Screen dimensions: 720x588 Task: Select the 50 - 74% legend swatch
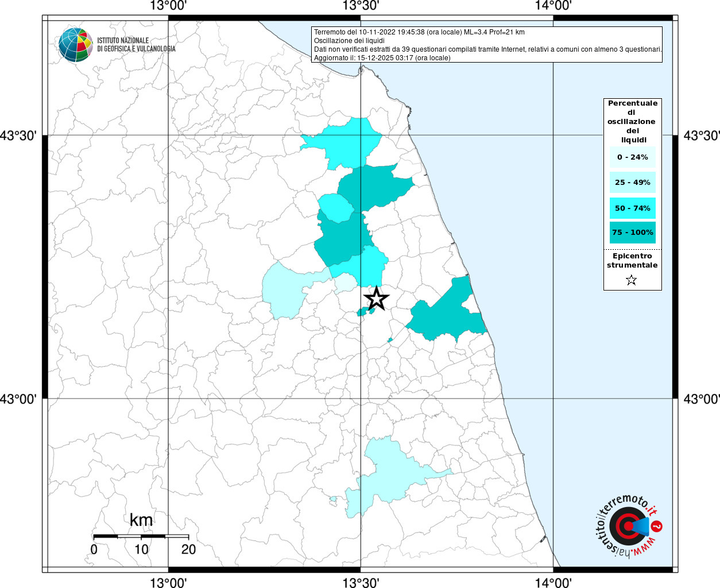click(x=632, y=208)
